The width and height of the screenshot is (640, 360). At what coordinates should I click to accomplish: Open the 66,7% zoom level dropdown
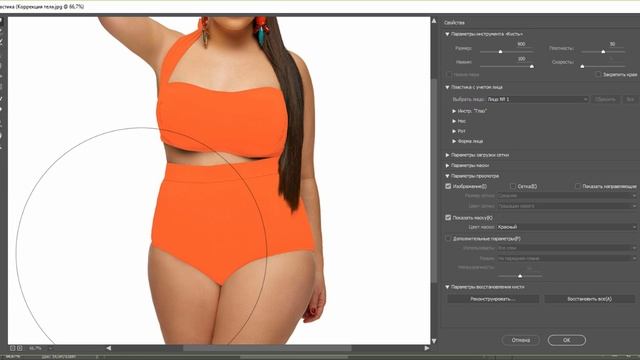click(x=50, y=348)
